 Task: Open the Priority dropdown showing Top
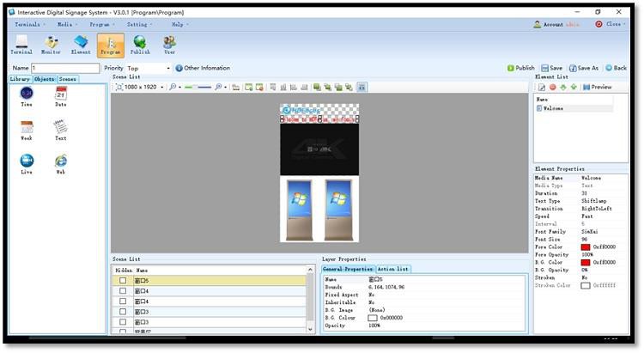[149, 68]
